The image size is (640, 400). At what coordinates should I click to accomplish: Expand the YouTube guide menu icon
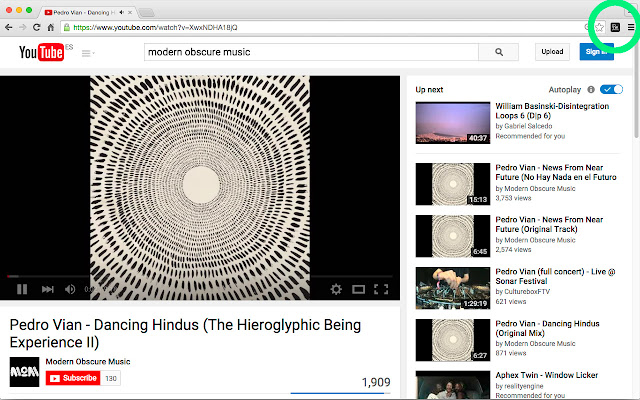coord(87,53)
